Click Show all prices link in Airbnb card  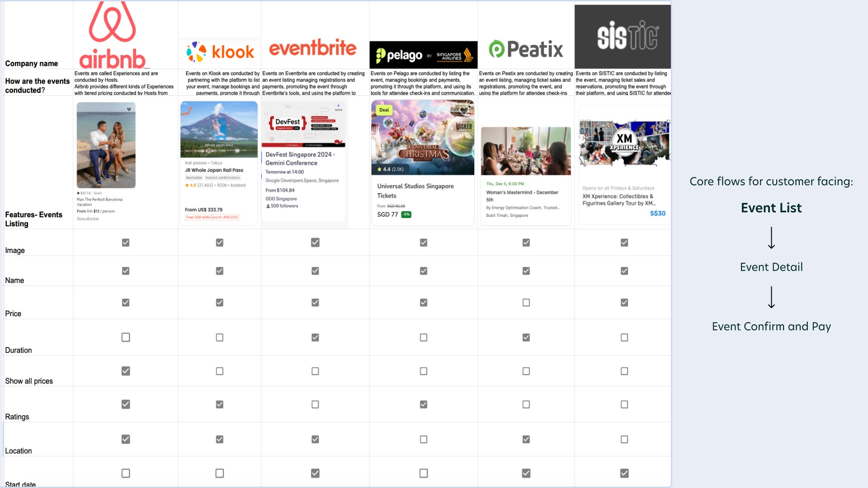(87, 219)
